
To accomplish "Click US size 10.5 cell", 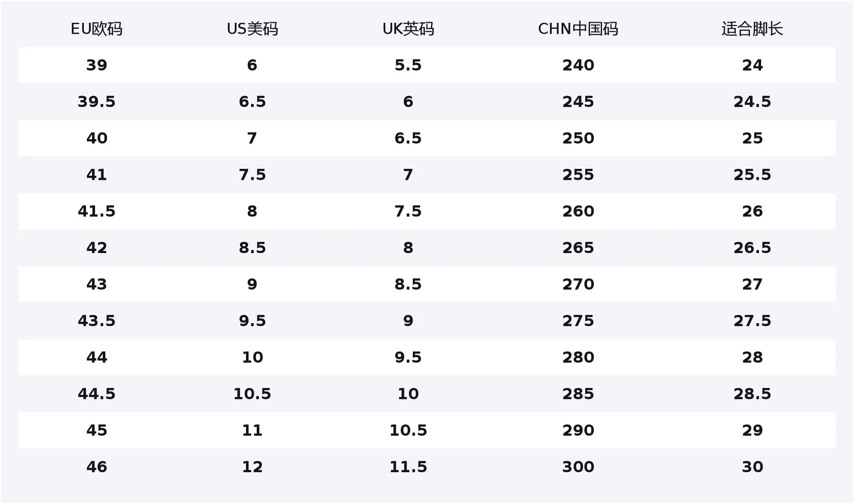I will pos(252,394).
